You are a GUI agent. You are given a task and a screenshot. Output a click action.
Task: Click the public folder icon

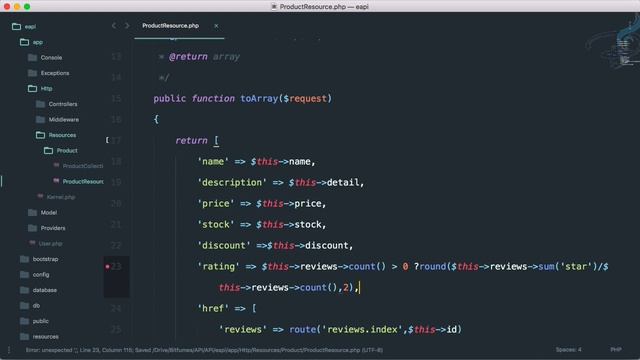(24, 321)
